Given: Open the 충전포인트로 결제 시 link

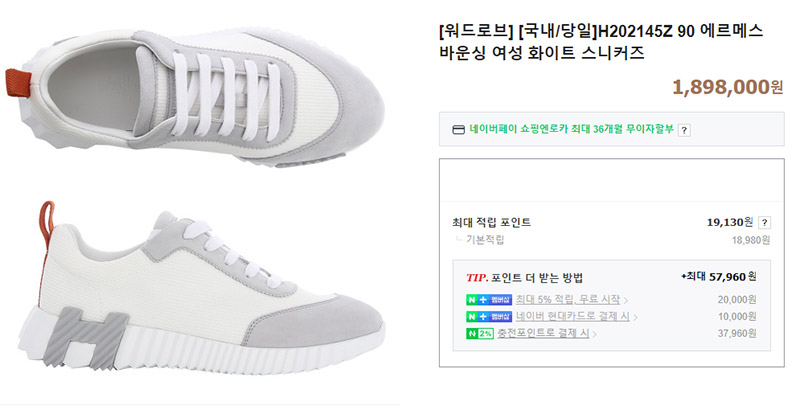Looking at the screenshot, I should (543, 333).
